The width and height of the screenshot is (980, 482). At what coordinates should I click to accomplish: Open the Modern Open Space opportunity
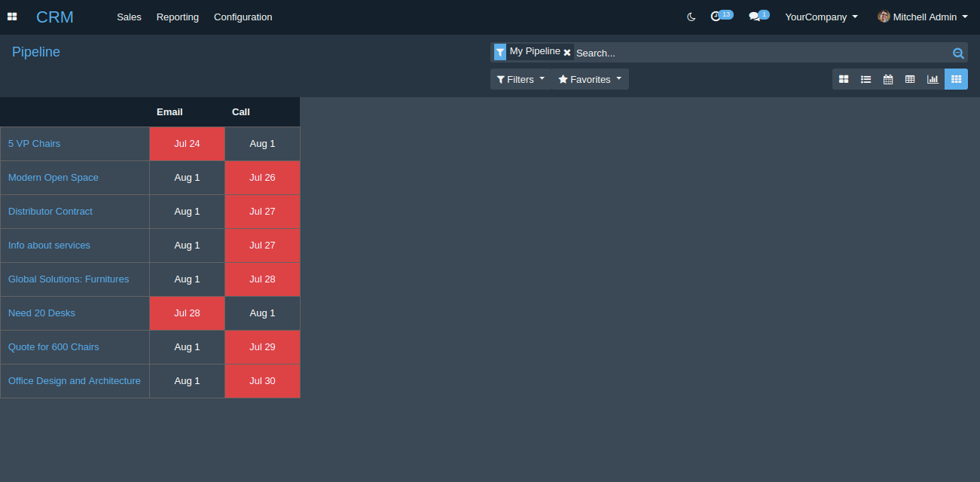[x=53, y=177]
